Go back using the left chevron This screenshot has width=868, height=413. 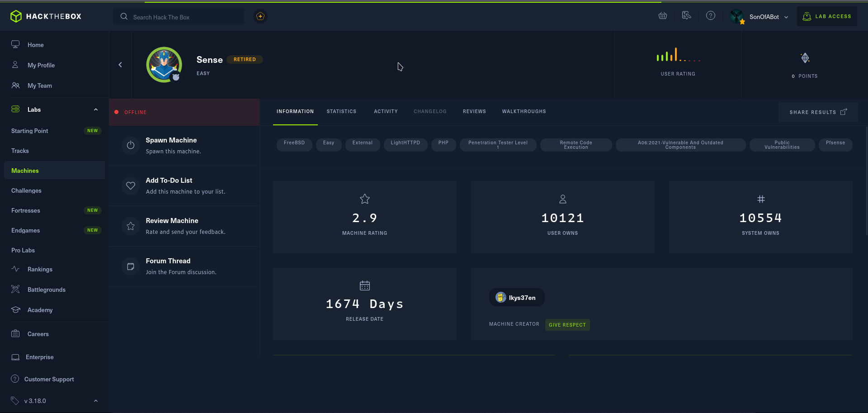pyautogui.click(x=120, y=65)
